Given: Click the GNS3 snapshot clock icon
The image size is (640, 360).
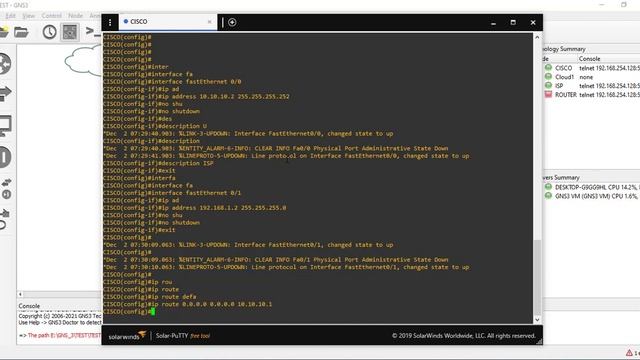Looking at the screenshot, I should point(49,32).
